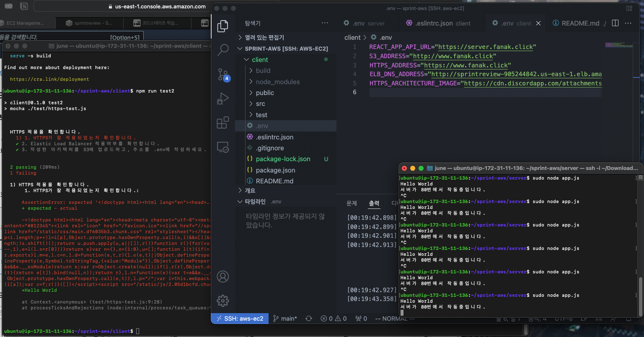
Task: Open the Remote Explorer view
Action: pos(223,147)
